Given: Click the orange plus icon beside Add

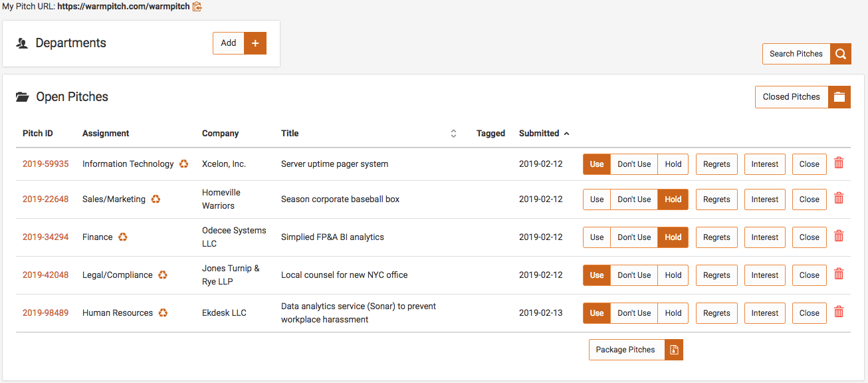Looking at the screenshot, I should tap(255, 43).
